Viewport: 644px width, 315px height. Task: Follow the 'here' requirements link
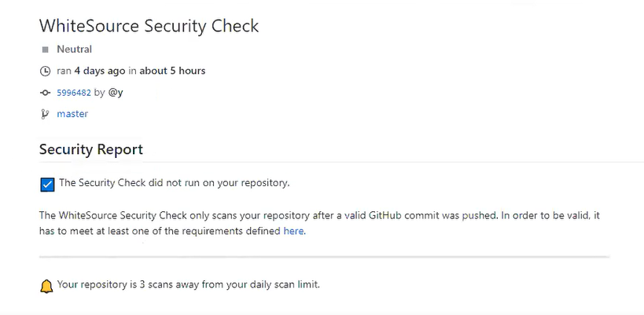(293, 232)
